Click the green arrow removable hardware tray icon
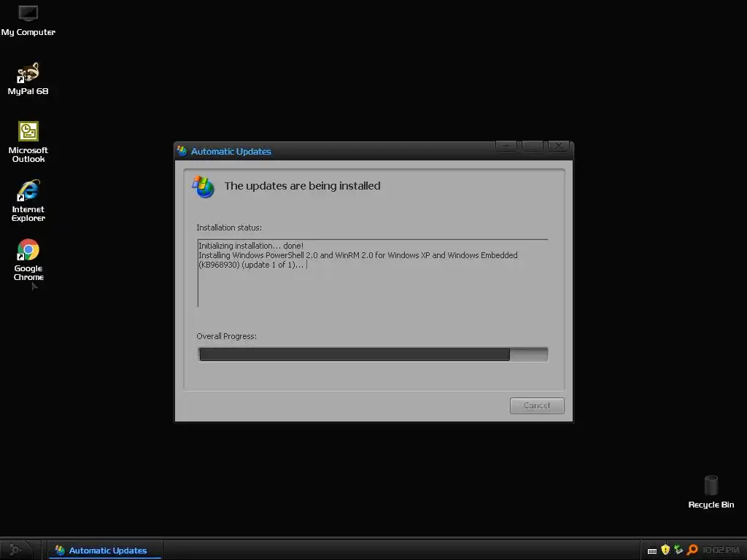747x560 pixels. [679, 550]
